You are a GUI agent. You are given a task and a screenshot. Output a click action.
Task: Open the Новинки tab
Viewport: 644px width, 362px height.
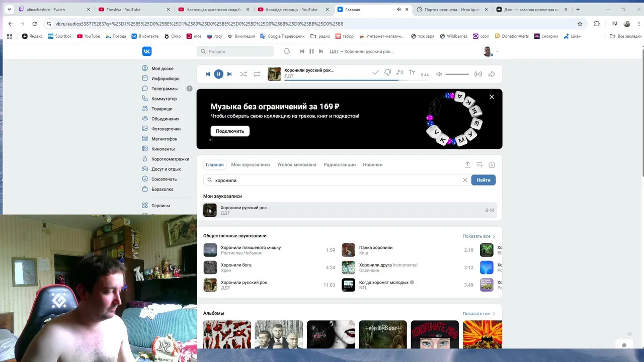click(373, 164)
